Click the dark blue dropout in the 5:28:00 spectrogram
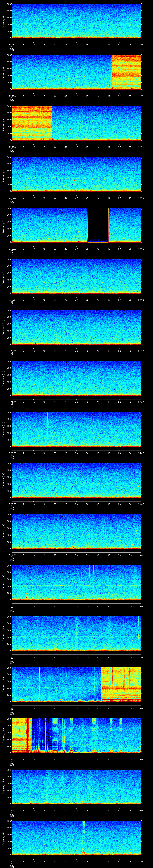 click(42, 735)
